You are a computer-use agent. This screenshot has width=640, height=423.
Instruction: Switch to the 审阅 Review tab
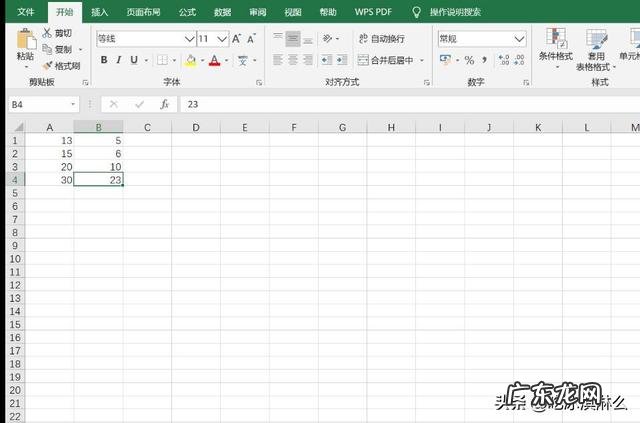tap(258, 12)
